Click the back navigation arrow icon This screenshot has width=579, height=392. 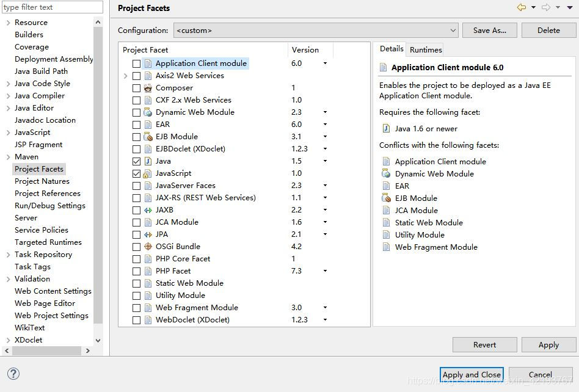point(521,7)
